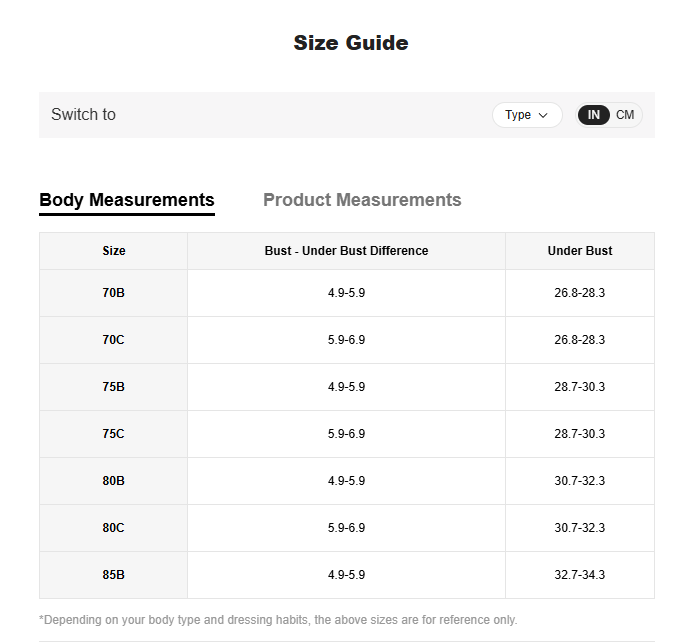684x643 pixels.
Task: Click the Switch to label
Action: (x=83, y=115)
